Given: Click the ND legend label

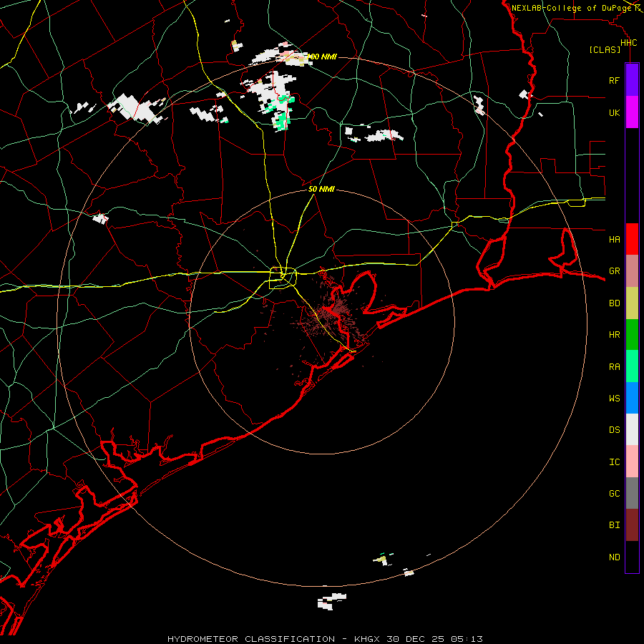Looking at the screenshot, I should tap(614, 557).
